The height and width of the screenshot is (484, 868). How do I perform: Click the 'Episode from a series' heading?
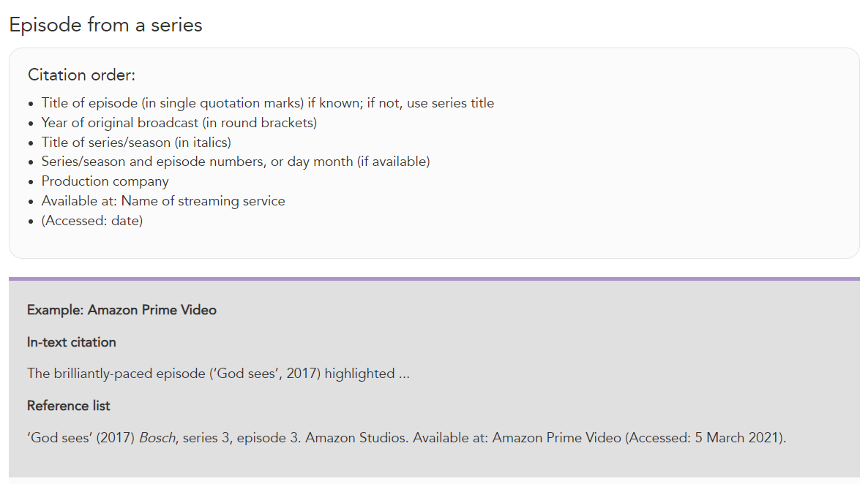coord(105,25)
